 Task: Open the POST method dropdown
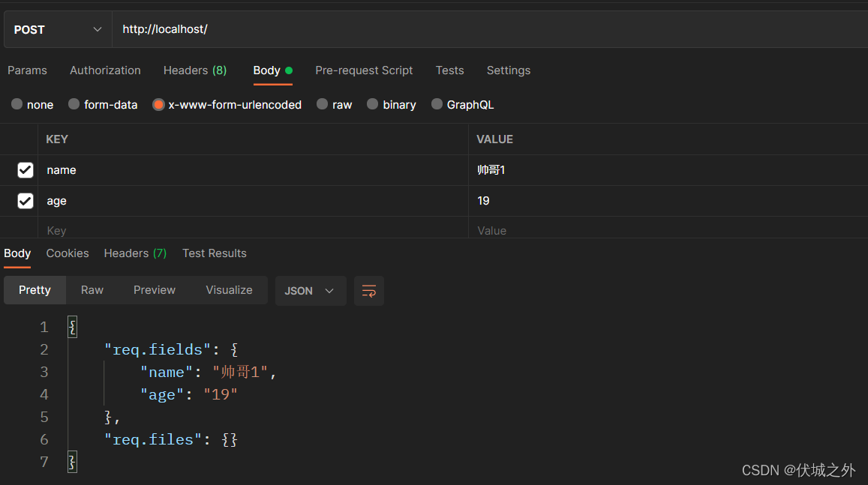pos(56,29)
